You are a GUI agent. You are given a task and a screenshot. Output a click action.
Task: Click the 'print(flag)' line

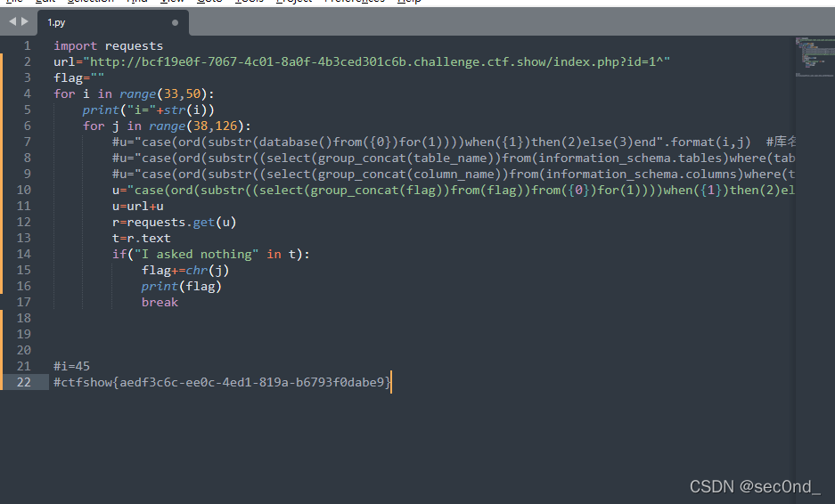click(181, 287)
